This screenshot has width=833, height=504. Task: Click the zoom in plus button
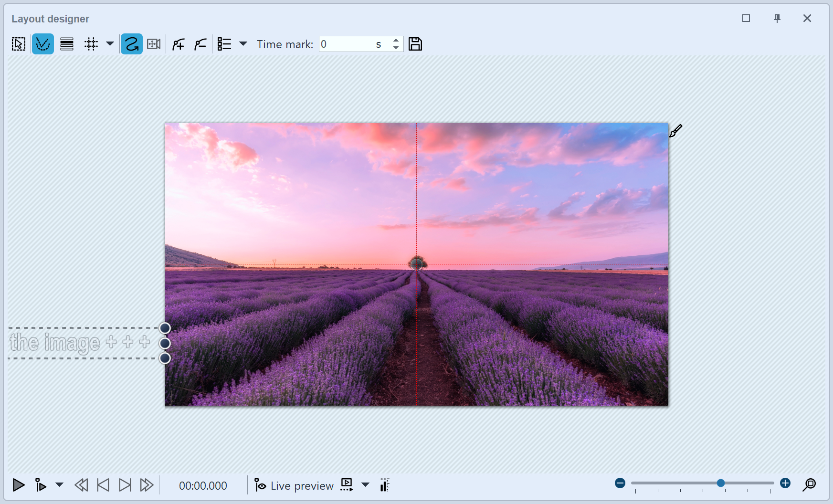[x=785, y=483]
